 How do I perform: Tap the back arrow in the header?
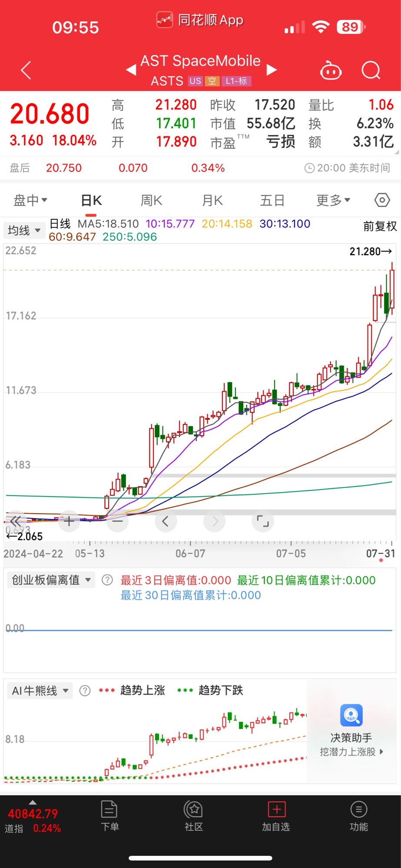tap(26, 70)
